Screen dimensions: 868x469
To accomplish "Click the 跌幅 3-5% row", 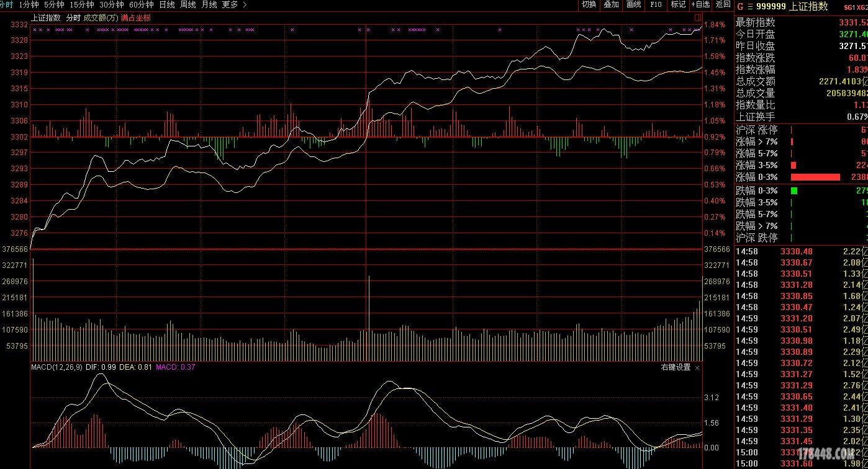I will pos(802,202).
